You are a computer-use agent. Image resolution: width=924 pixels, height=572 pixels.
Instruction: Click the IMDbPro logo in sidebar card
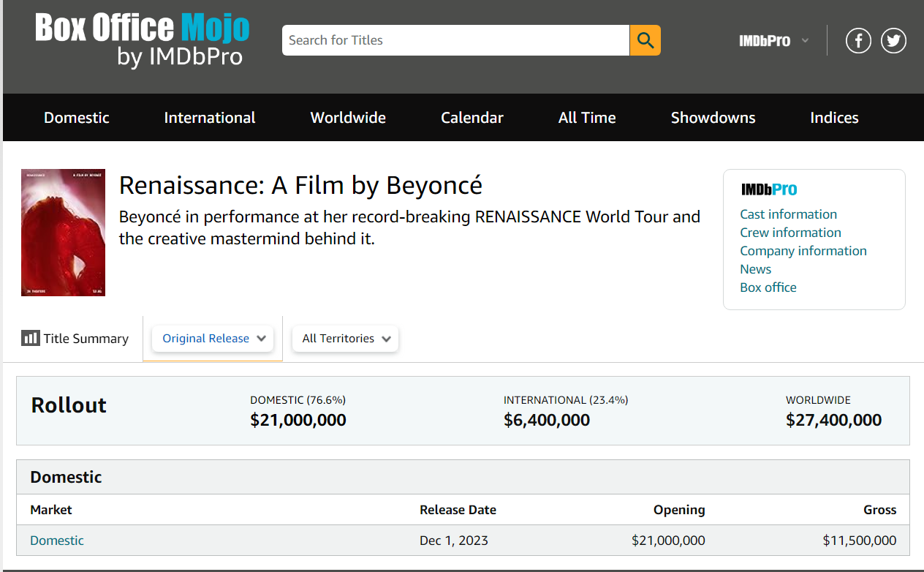tap(769, 189)
